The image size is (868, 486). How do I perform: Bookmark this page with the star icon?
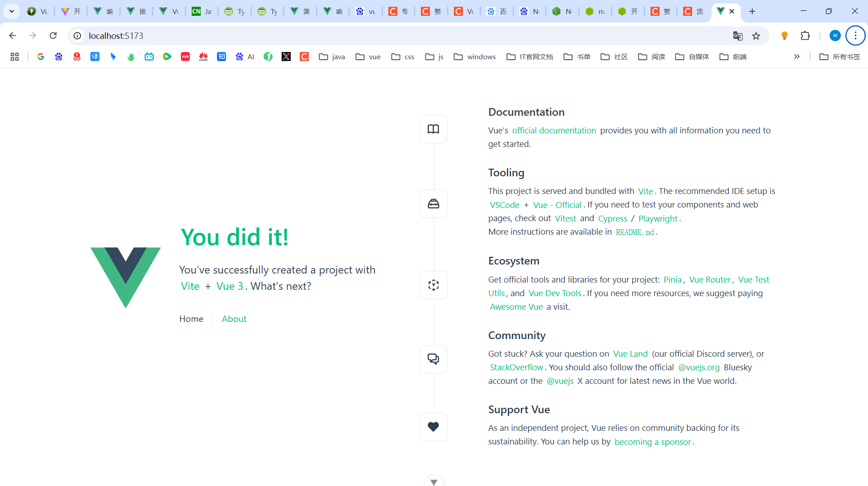(x=756, y=36)
